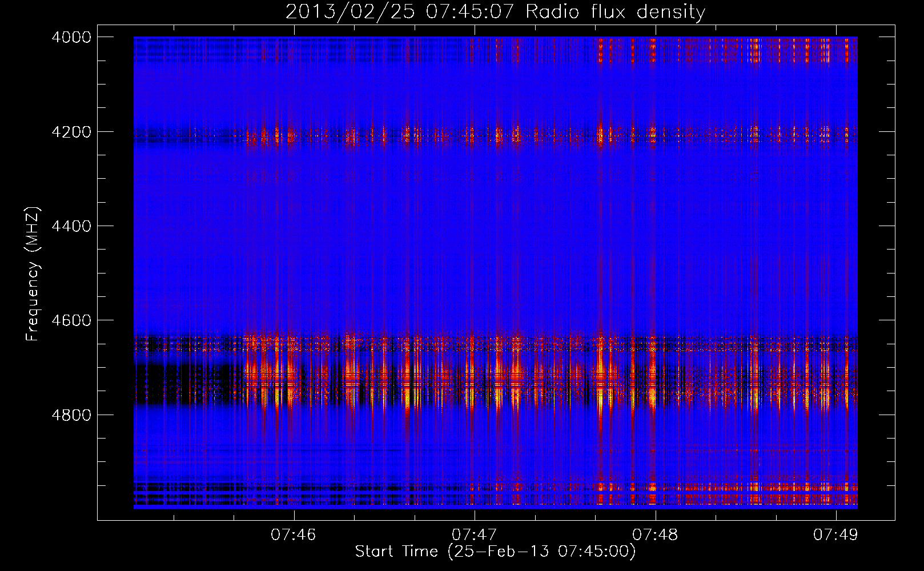Click the plot title '2013/02/25 07:45:07 Radio flux density'
924x571 pixels.
coord(495,12)
